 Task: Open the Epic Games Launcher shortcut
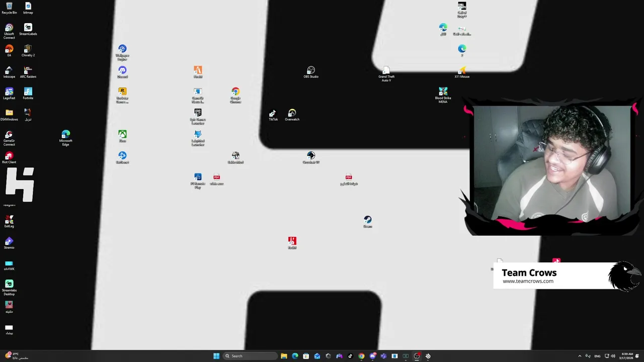point(198,117)
